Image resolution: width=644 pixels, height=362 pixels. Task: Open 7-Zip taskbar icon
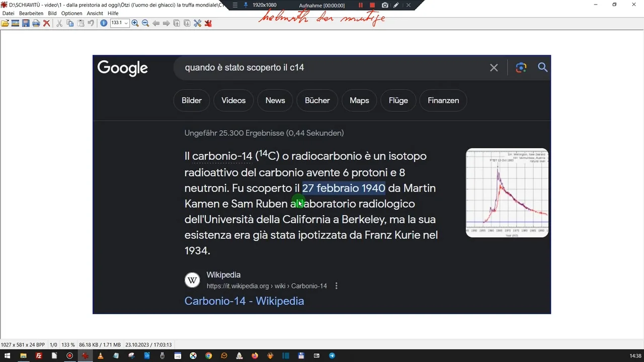click(x=316, y=356)
